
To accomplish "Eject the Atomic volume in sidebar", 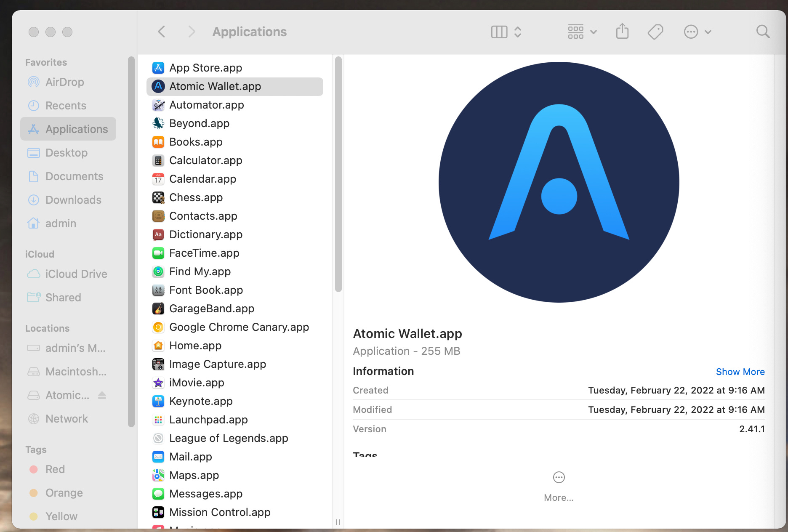I will pyautogui.click(x=102, y=395).
